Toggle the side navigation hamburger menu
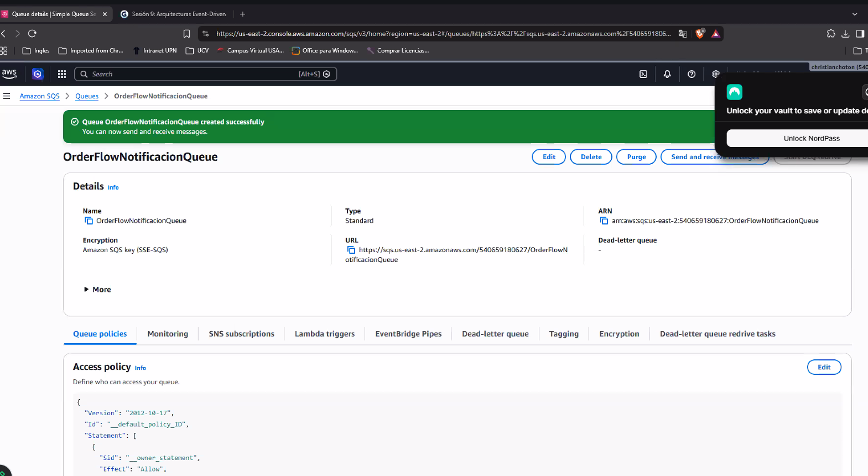Viewport: 868px width, 476px height. pos(7,96)
